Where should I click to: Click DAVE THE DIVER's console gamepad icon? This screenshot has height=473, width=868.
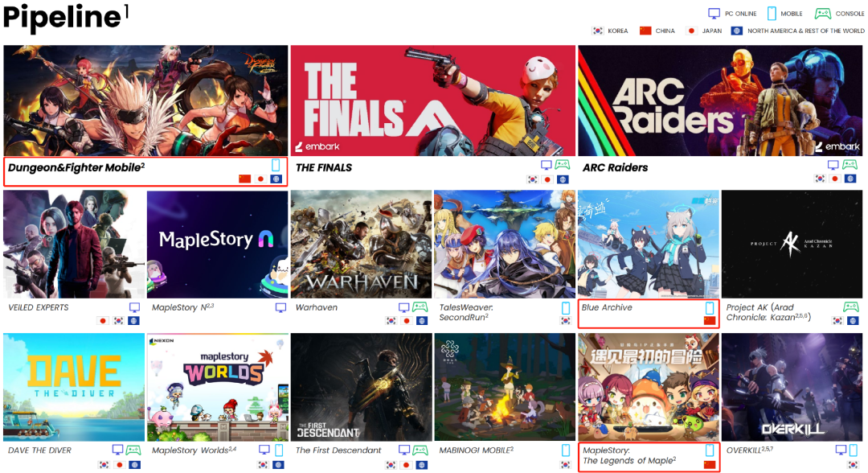pos(133,450)
